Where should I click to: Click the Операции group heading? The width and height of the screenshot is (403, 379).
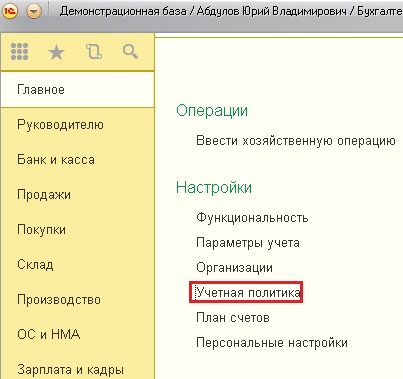tap(212, 111)
